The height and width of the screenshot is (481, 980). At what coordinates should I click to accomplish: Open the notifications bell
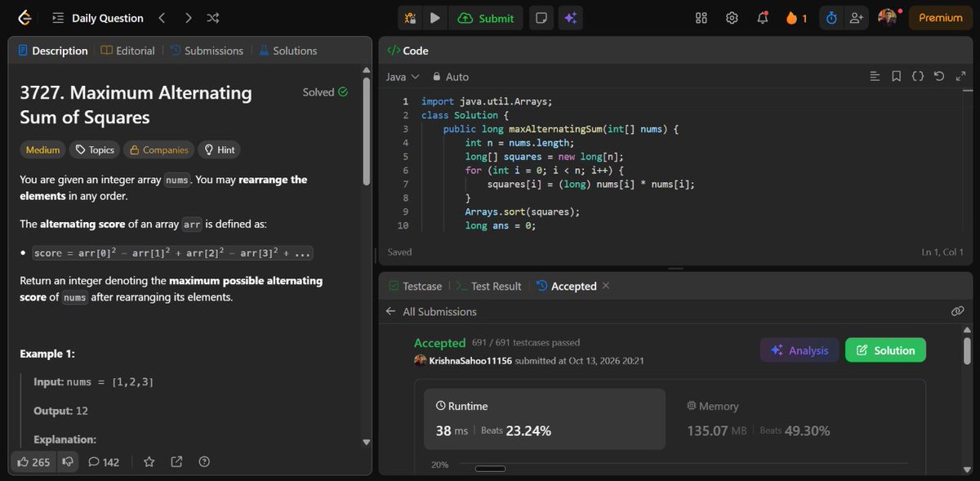click(x=762, y=18)
